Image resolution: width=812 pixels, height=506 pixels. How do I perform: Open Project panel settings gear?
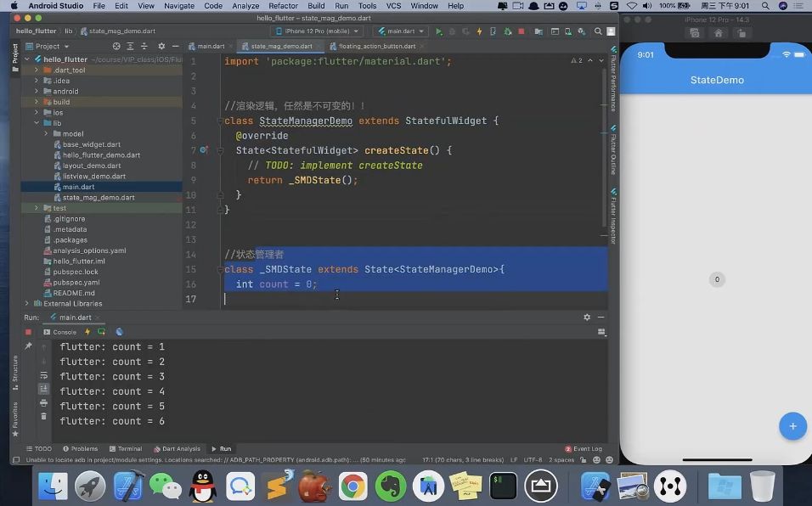pyautogui.click(x=161, y=46)
